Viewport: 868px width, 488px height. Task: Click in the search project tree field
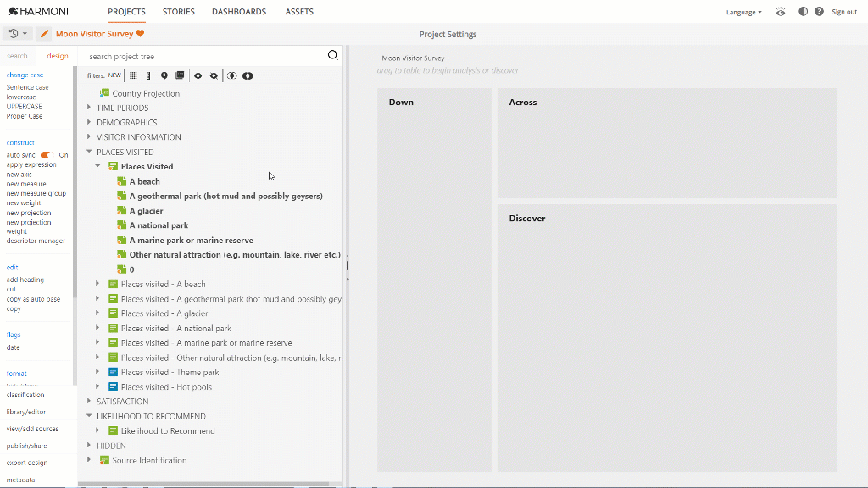(205, 57)
